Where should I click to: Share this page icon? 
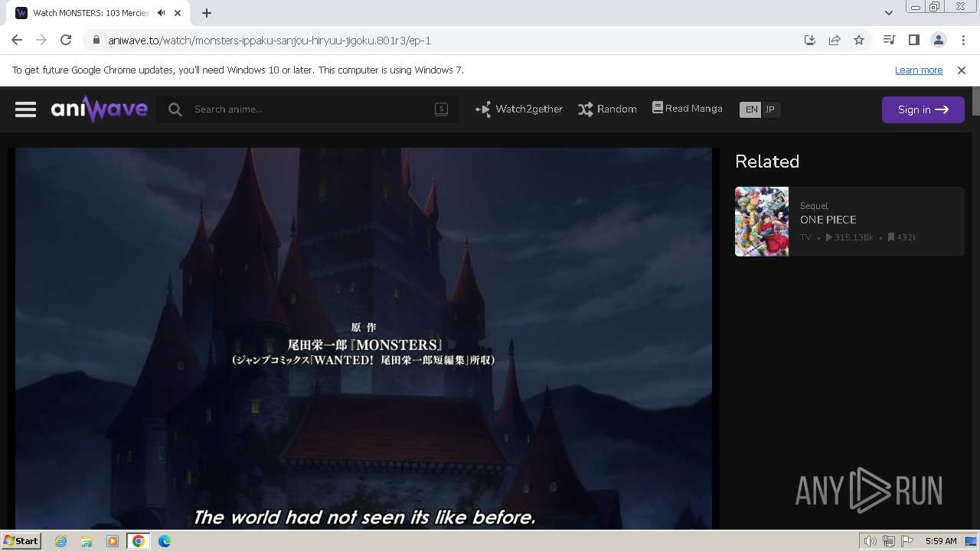click(x=835, y=40)
